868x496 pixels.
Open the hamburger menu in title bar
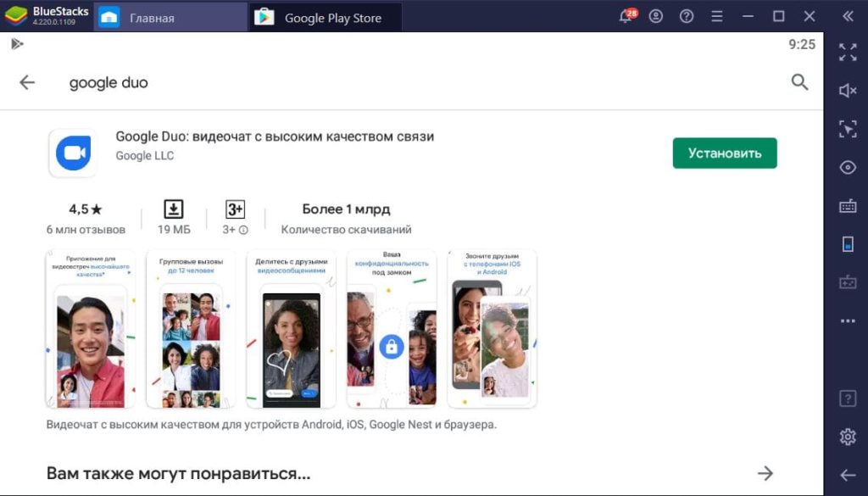tap(717, 17)
